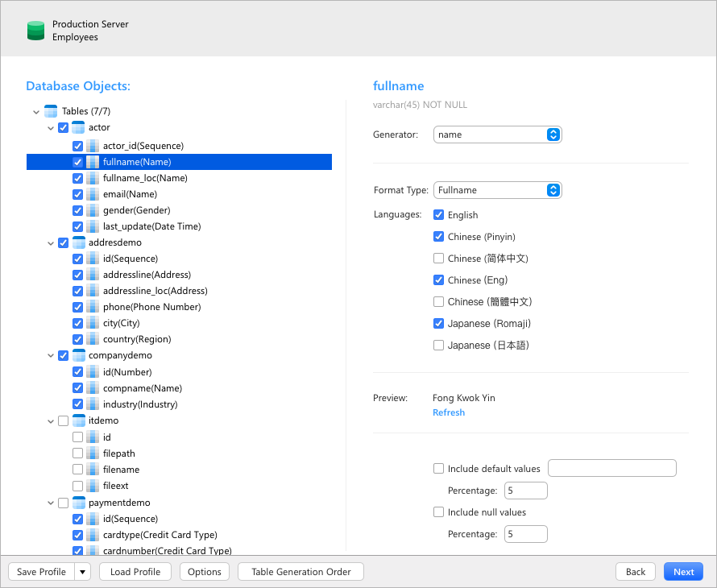Check Include null values option

[438, 512]
